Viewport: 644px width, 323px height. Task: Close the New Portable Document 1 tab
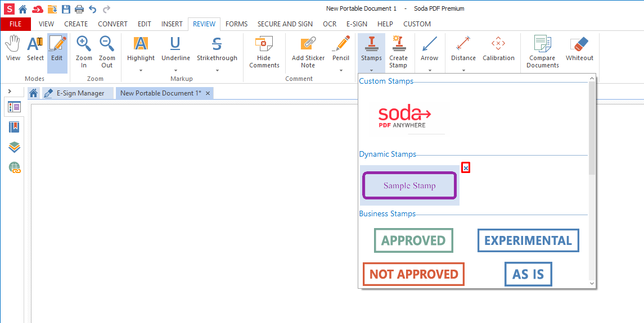pyautogui.click(x=208, y=93)
